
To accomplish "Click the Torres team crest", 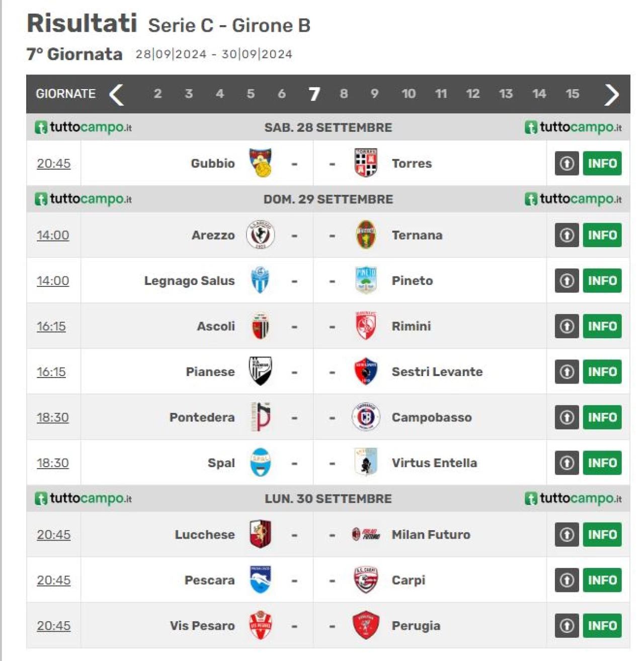I will tap(366, 163).
